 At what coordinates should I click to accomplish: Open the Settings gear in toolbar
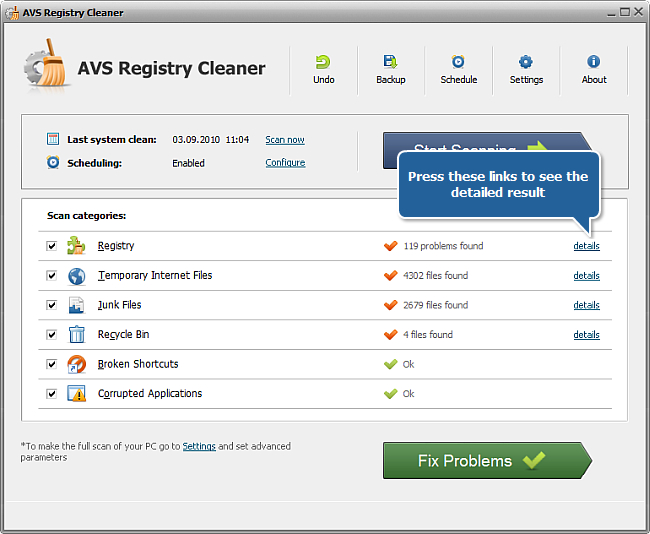(x=526, y=70)
